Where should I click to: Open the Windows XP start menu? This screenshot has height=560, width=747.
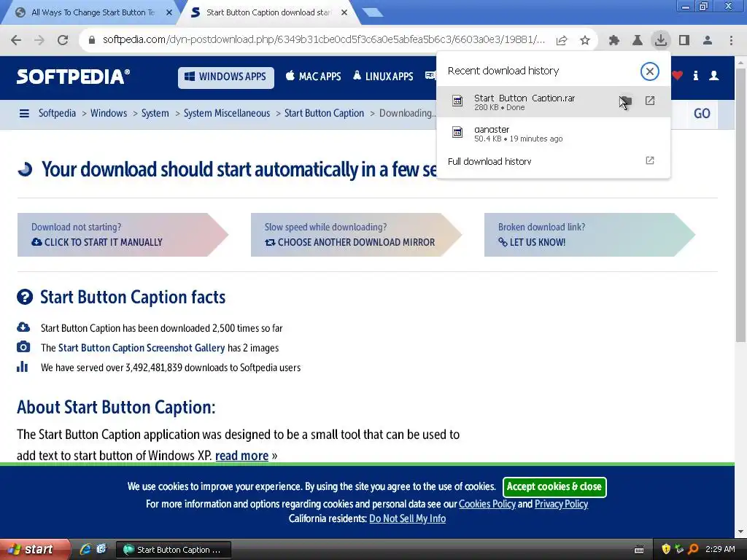tap(34, 550)
